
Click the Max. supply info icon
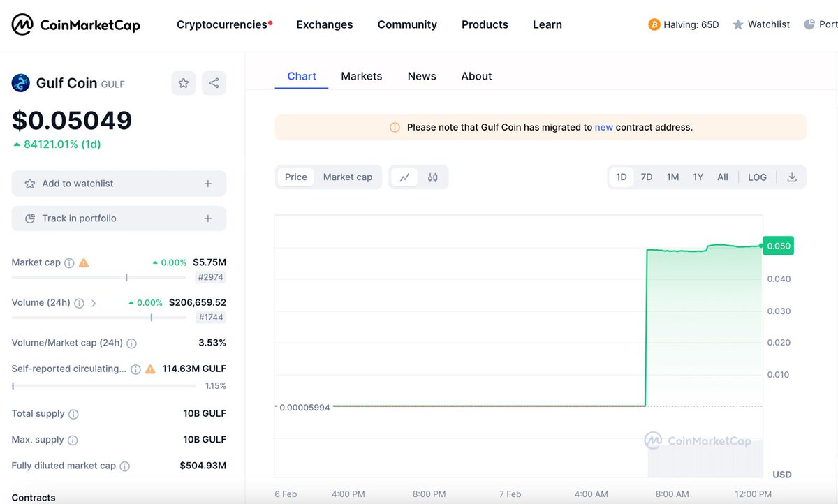pyautogui.click(x=73, y=440)
